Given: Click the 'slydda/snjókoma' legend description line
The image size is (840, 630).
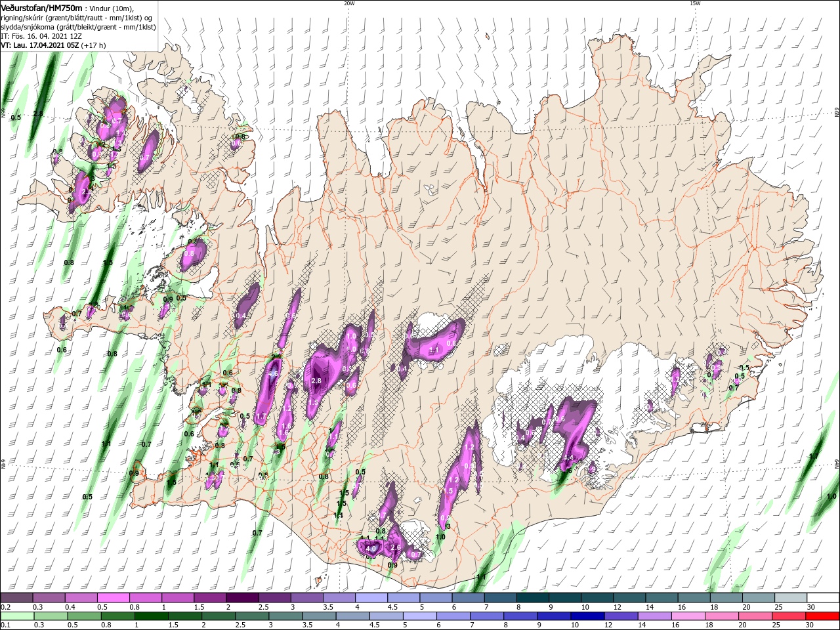Looking at the screenshot, I should pyautogui.click(x=77, y=27).
